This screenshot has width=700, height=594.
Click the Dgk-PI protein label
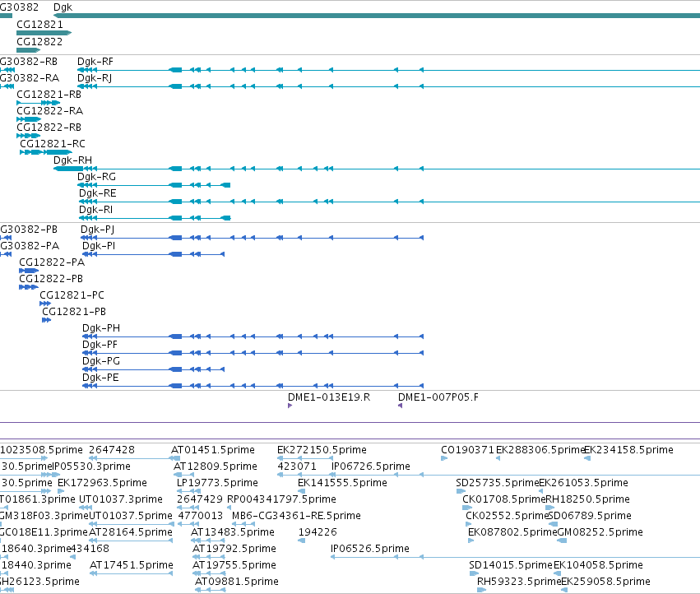click(x=98, y=246)
